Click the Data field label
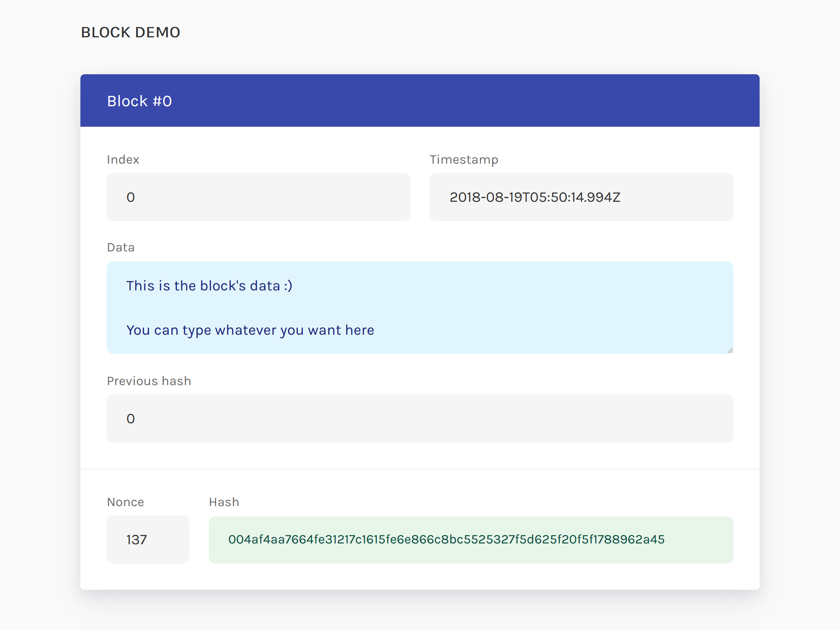 coord(121,247)
